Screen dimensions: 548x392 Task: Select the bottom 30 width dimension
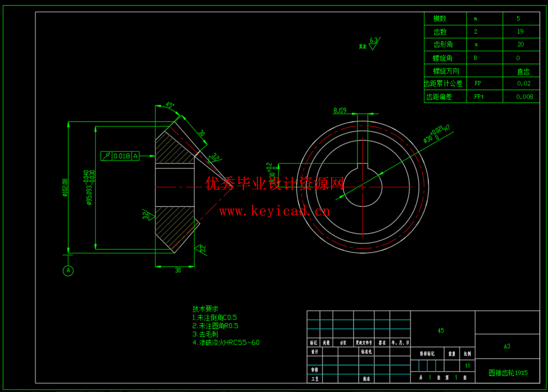[178, 270]
